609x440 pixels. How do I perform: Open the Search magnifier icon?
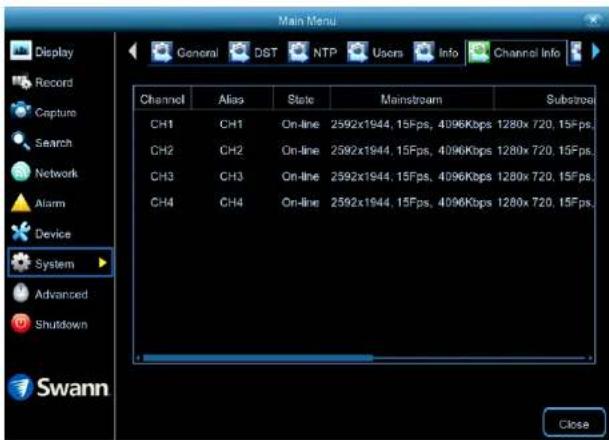(21, 141)
